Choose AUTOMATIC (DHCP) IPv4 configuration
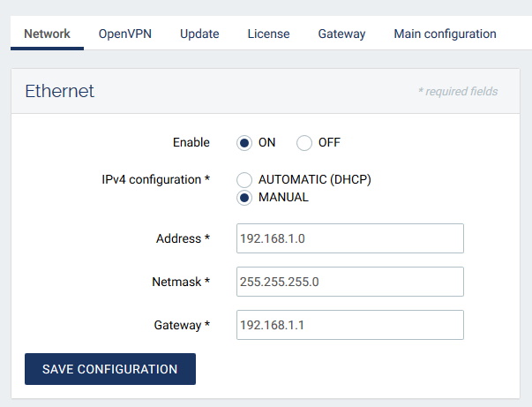The height and width of the screenshot is (407, 532). click(244, 180)
